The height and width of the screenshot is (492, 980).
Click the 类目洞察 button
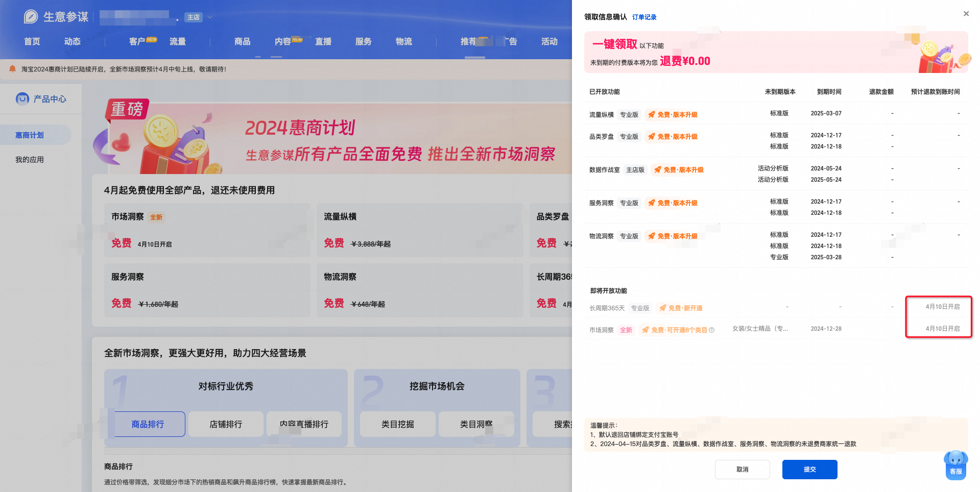tap(476, 424)
